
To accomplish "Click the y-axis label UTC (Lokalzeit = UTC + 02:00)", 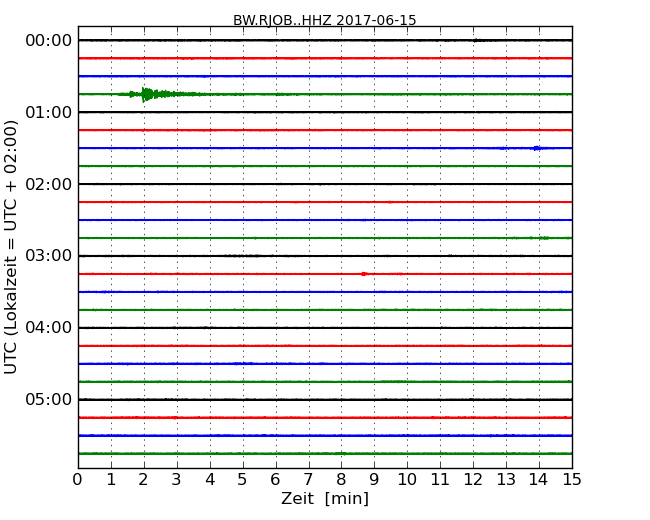I will click(x=11, y=247).
